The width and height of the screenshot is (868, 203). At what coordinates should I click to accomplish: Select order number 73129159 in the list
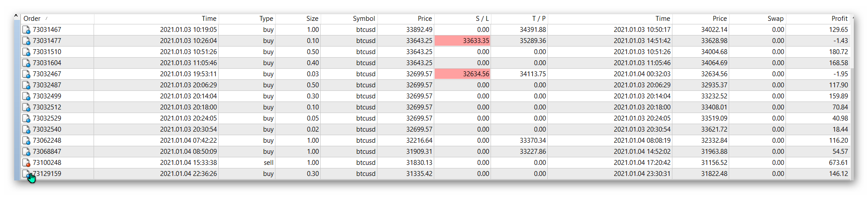coord(47,174)
